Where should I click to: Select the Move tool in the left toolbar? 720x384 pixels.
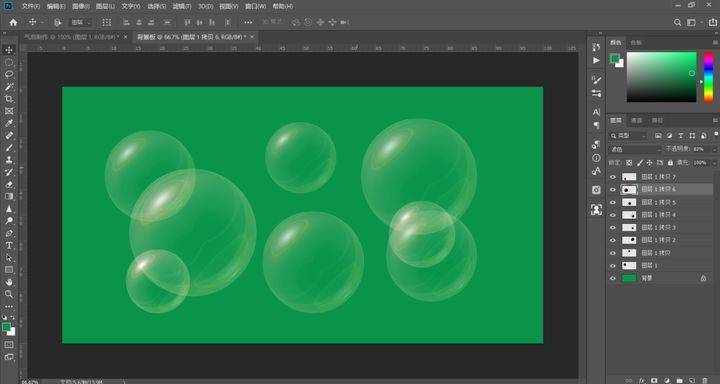point(9,50)
